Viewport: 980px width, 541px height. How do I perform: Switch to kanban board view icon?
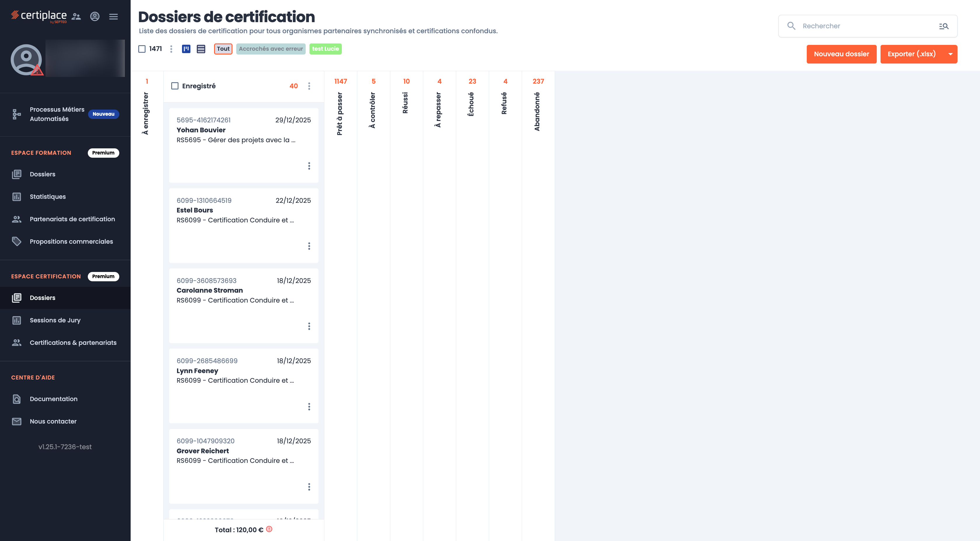point(186,49)
